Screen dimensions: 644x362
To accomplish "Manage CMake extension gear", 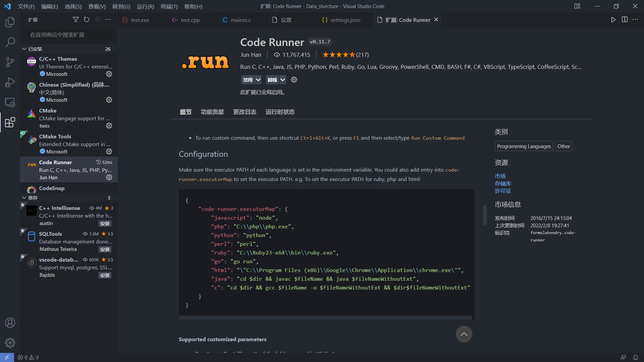I will (109, 126).
